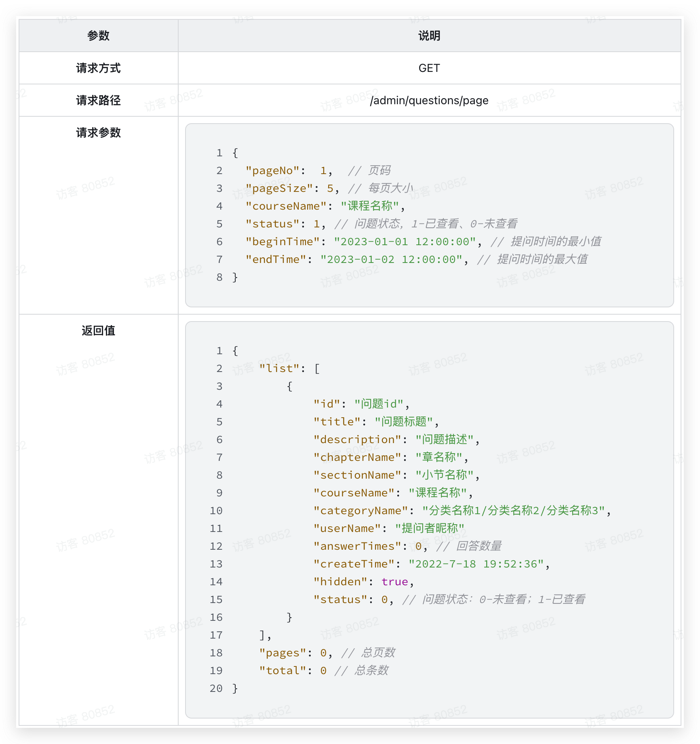Click line number 8 in request block
This screenshot has width=700, height=744.
click(x=219, y=277)
